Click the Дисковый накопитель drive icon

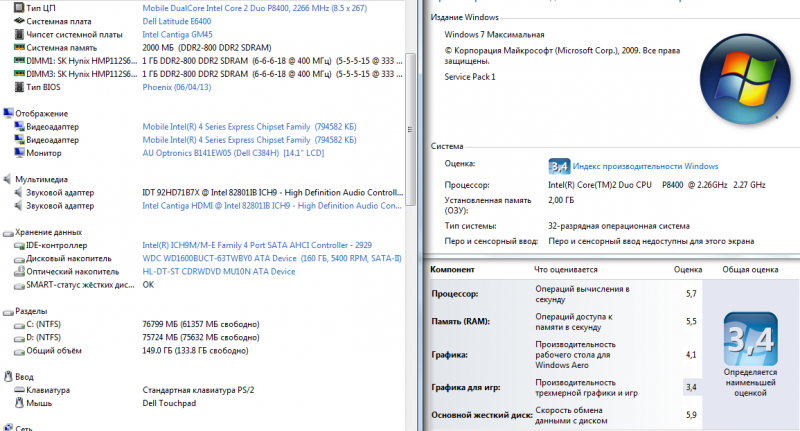(x=19, y=258)
